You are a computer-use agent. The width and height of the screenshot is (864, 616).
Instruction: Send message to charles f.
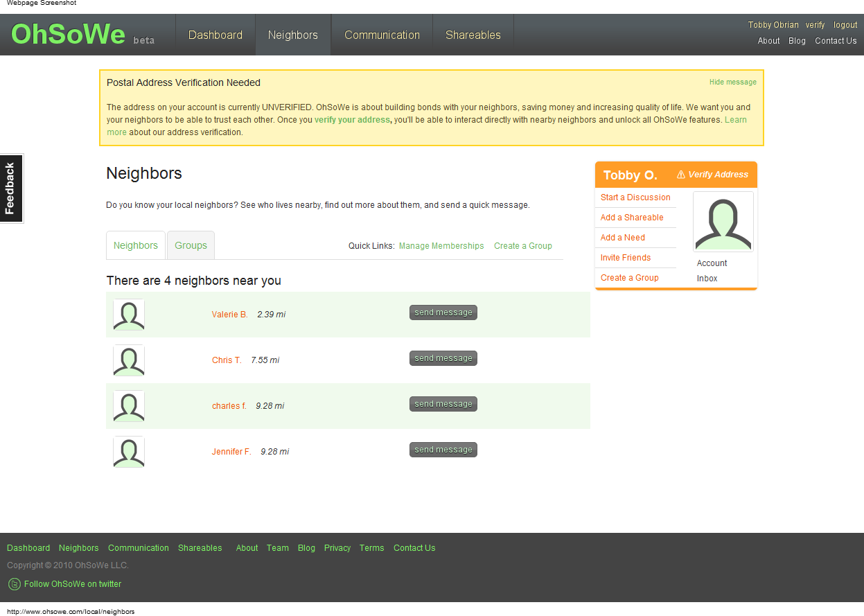click(x=443, y=404)
